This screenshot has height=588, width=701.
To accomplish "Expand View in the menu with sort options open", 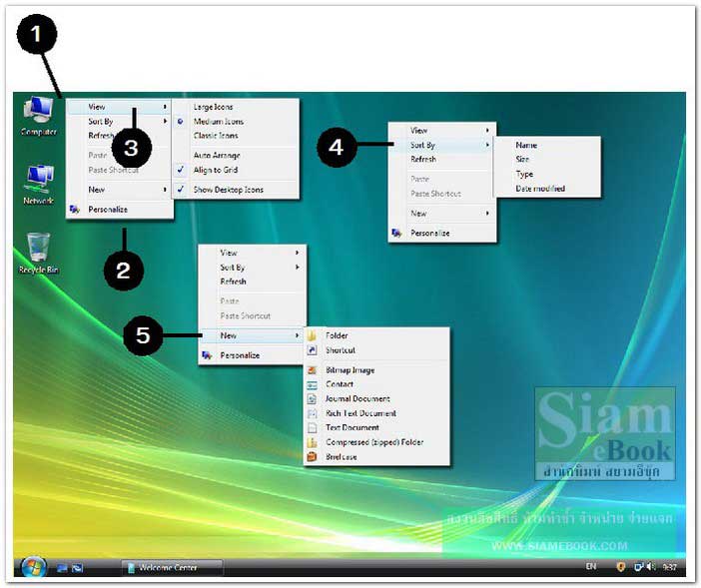I will [x=441, y=131].
